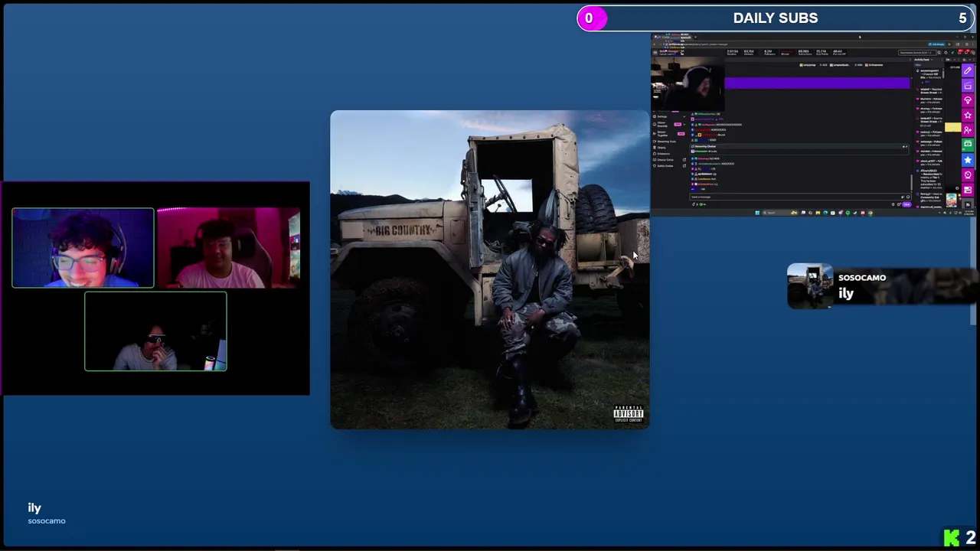This screenshot has height=551, width=980.
Task: Open Streaming Tools in the sidebar
Action: pyautogui.click(x=667, y=142)
